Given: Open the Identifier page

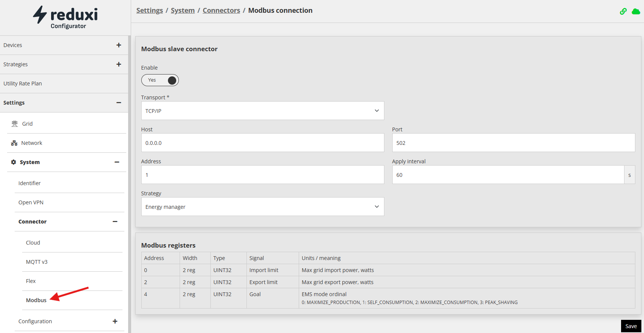Looking at the screenshot, I should coord(70,183).
